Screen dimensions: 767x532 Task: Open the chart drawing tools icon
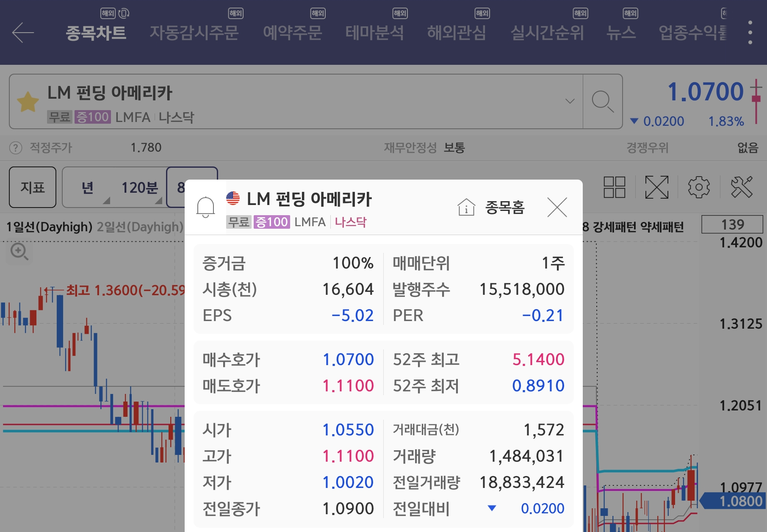tap(742, 187)
